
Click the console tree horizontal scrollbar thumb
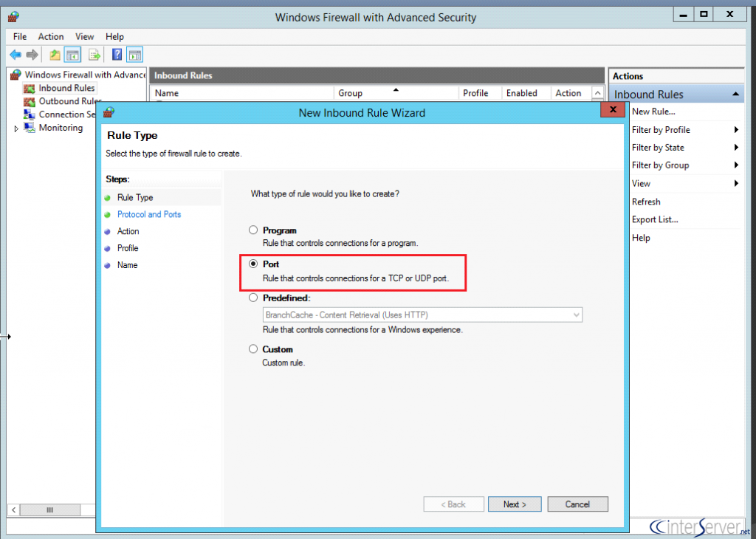50,509
